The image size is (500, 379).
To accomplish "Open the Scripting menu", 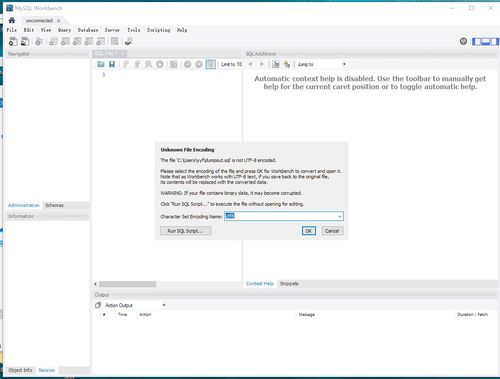I will pos(159,30).
